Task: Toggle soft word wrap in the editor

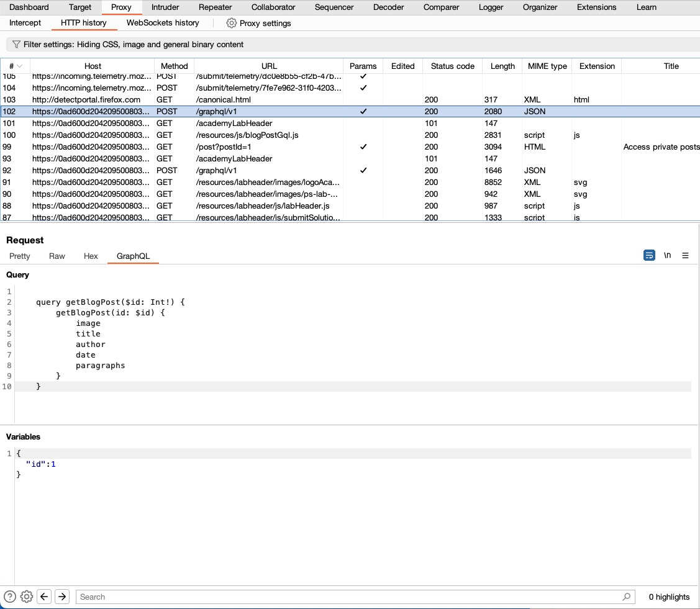Action: (649, 255)
